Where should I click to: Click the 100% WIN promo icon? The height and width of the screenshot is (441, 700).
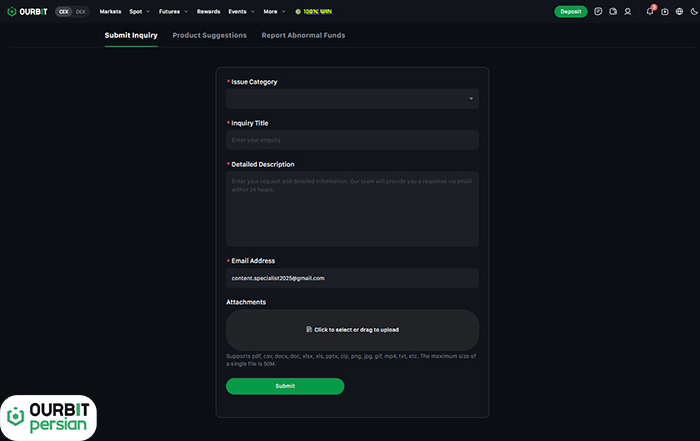[298, 12]
